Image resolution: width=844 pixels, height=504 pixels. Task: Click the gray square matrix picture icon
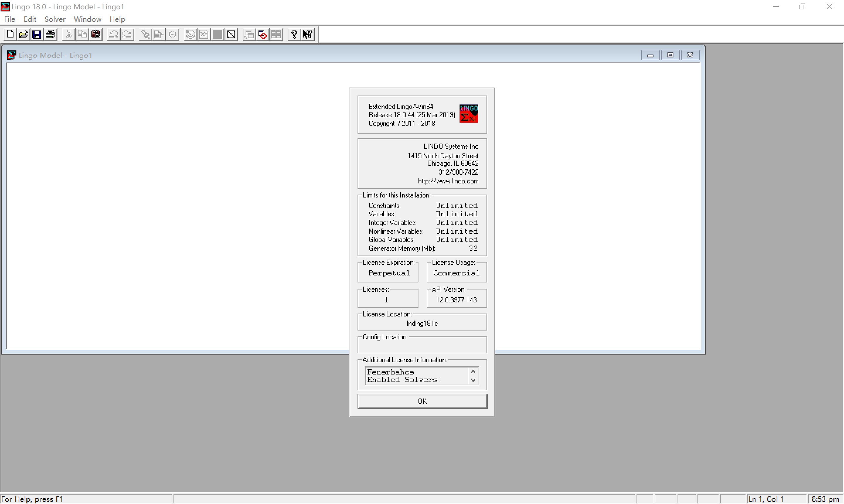[217, 34]
